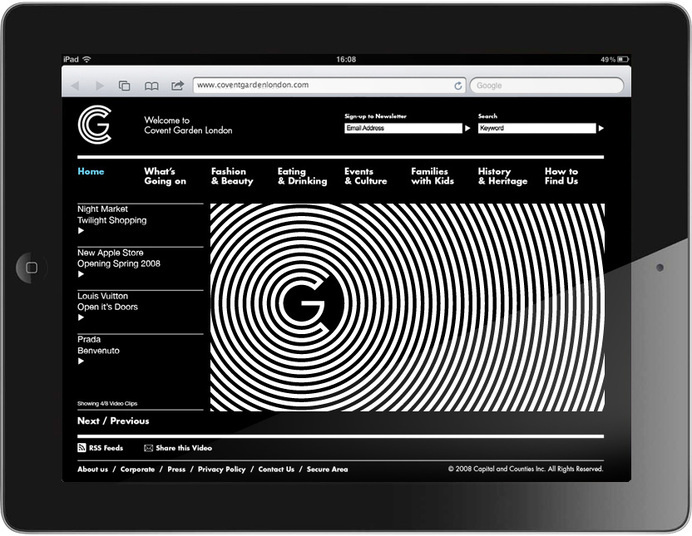692x536 pixels.
Task: Open Events & Culture menu
Action: click(x=366, y=176)
